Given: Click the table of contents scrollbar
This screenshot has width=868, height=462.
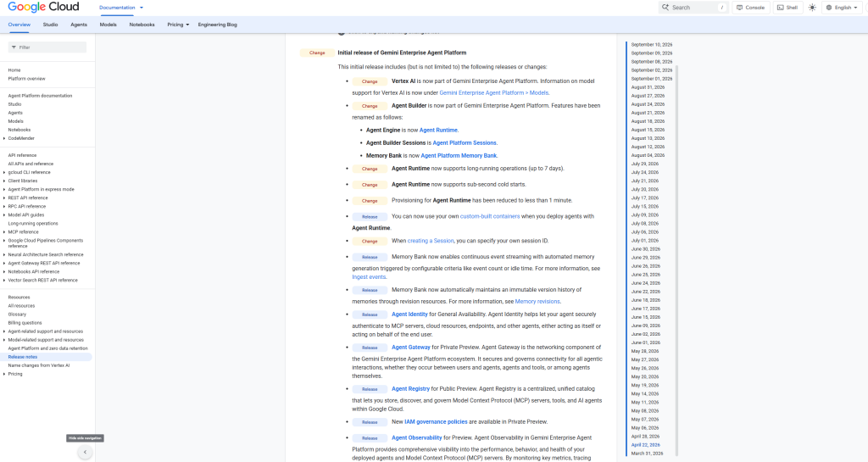Looking at the screenshot, I should click(x=676, y=260).
